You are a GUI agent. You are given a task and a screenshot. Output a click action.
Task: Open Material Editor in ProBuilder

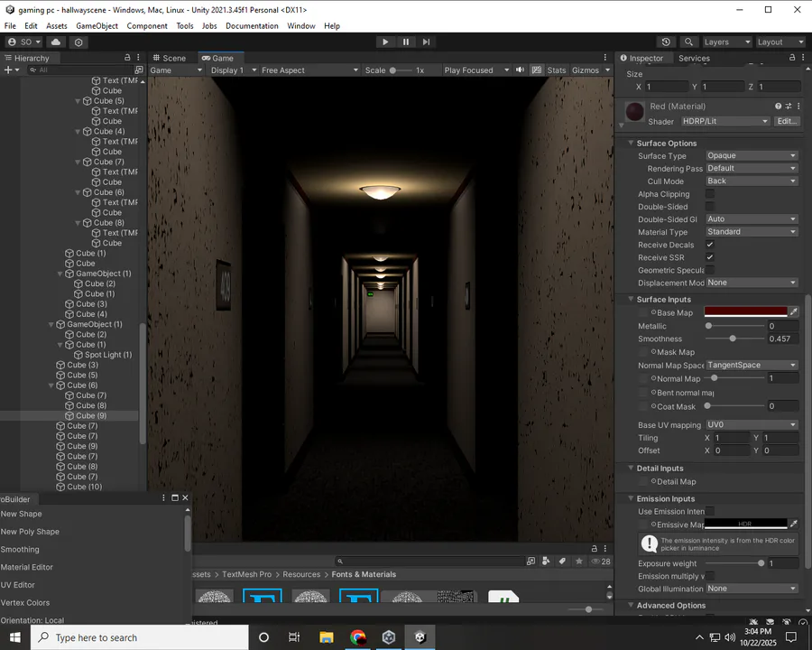point(26,567)
